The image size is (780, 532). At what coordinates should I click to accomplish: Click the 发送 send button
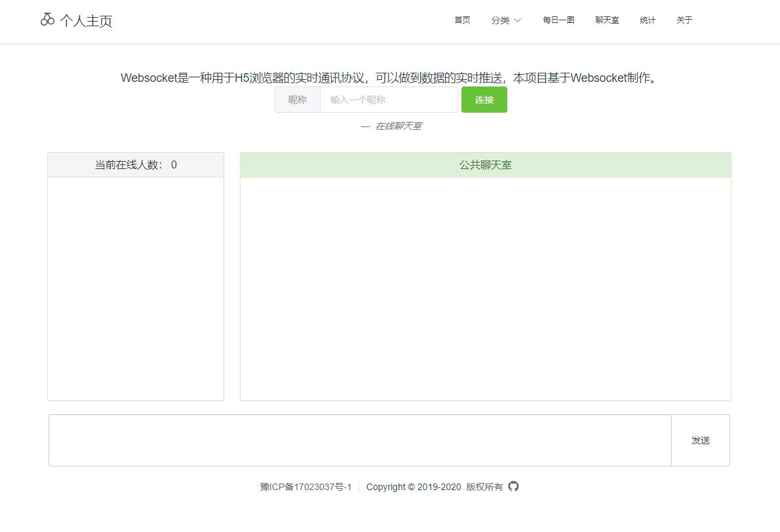coord(701,440)
